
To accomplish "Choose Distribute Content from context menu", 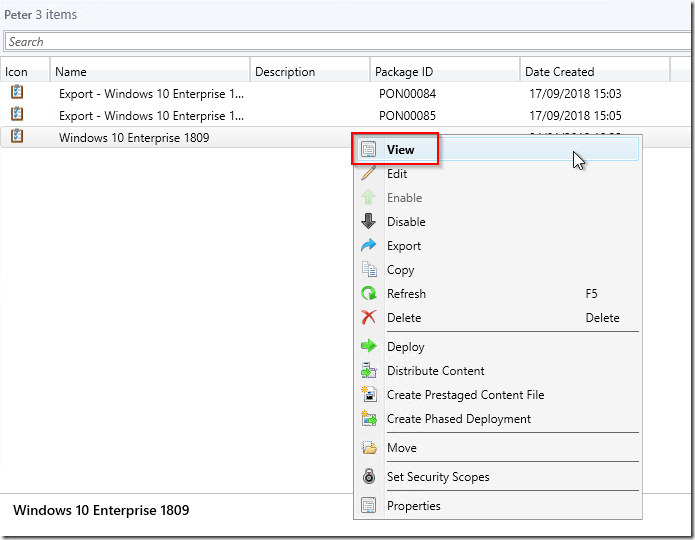I will pyautogui.click(x=436, y=371).
